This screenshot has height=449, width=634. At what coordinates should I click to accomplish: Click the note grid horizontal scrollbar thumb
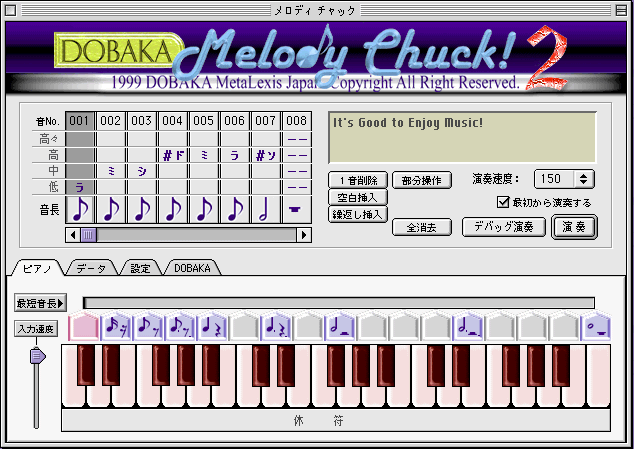[89, 235]
